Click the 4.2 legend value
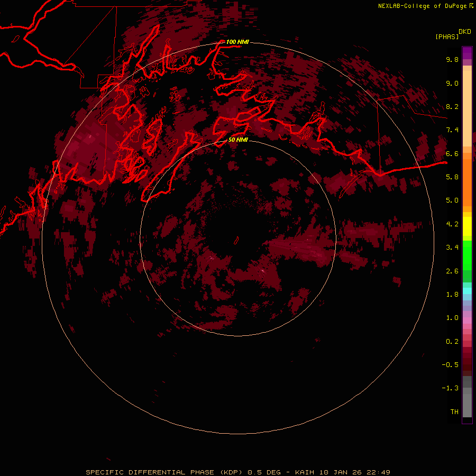This screenshot has width=476, height=476. click(452, 224)
